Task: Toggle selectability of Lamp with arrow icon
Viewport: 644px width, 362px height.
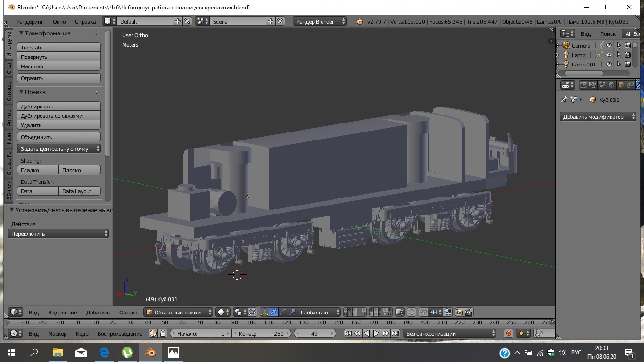Action: point(619,55)
